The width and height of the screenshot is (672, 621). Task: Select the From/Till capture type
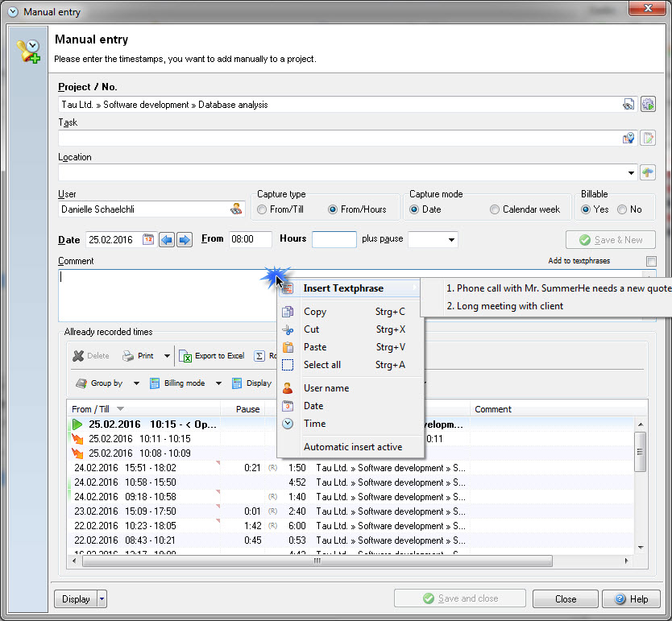(263, 209)
